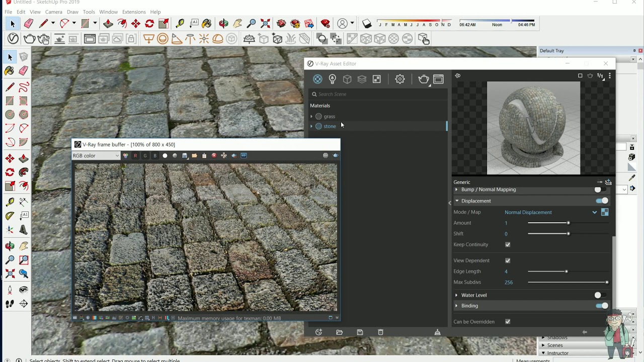
Task: Open the Normal Displacement mode dropdown
Action: [551, 212]
